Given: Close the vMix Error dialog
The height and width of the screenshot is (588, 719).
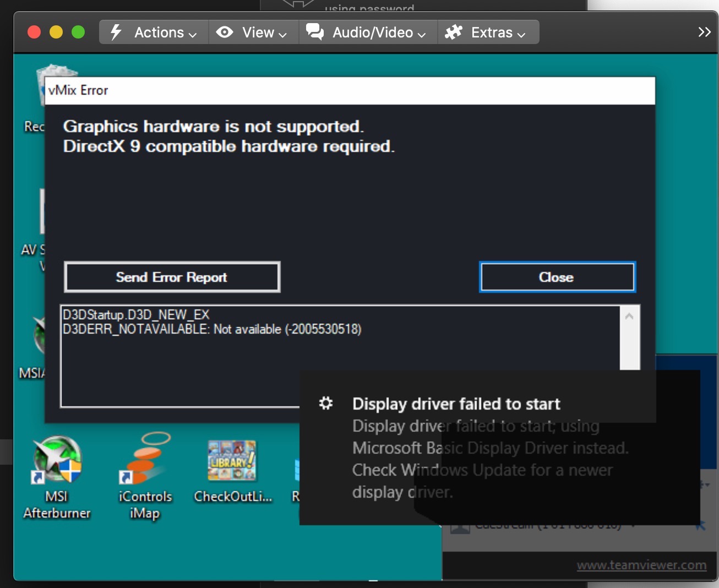Looking at the screenshot, I should 557,277.
